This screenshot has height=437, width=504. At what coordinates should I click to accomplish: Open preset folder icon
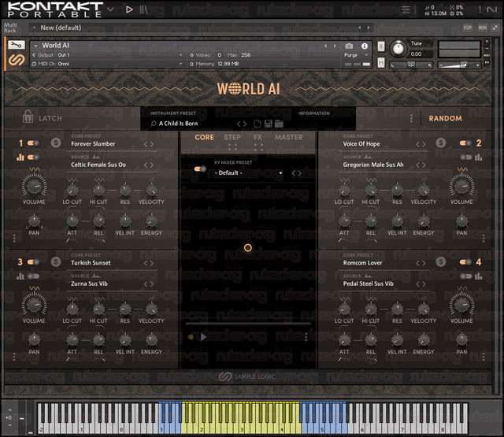click(x=279, y=124)
